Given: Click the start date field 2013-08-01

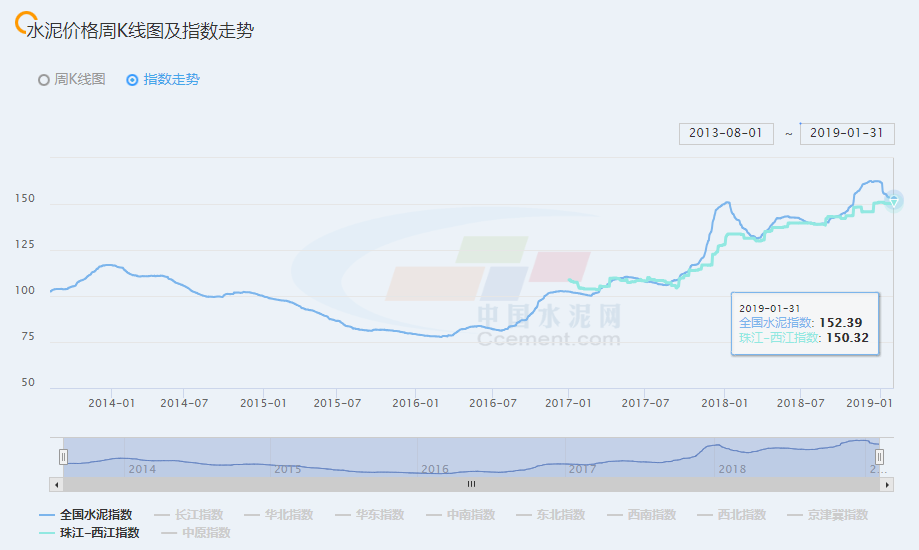Looking at the screenshot, I should (726, 133).
